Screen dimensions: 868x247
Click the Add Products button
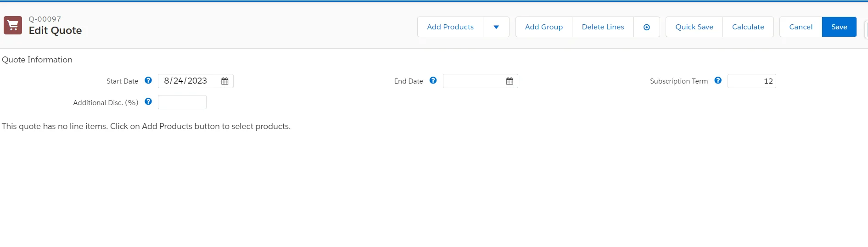pyautogui.click(x=450, y=27)
